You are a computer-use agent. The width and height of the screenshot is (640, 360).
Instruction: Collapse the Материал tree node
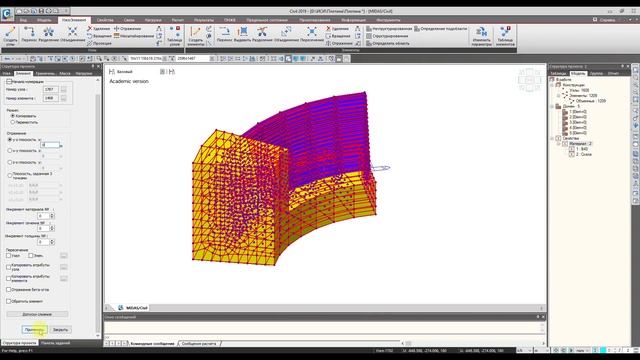point(559,144)
